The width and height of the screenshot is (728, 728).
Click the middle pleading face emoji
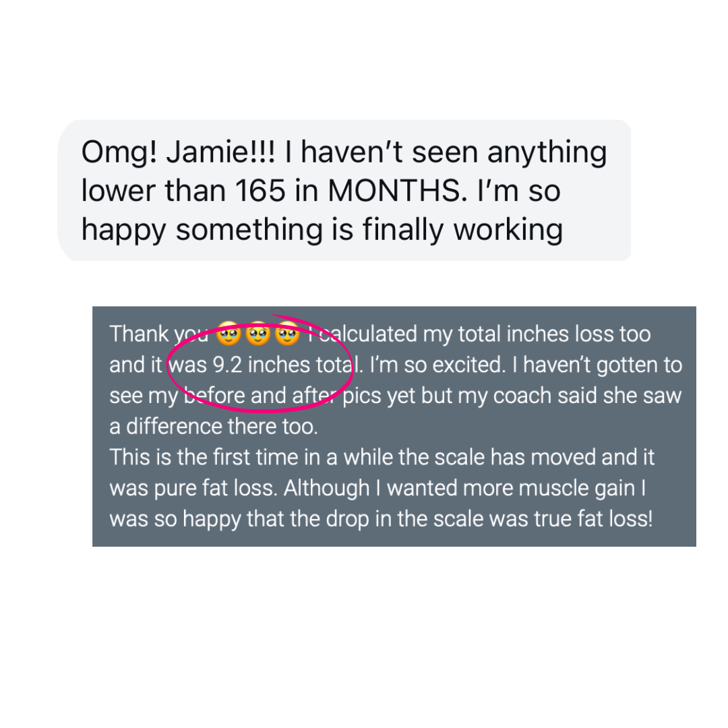[258, 334]
